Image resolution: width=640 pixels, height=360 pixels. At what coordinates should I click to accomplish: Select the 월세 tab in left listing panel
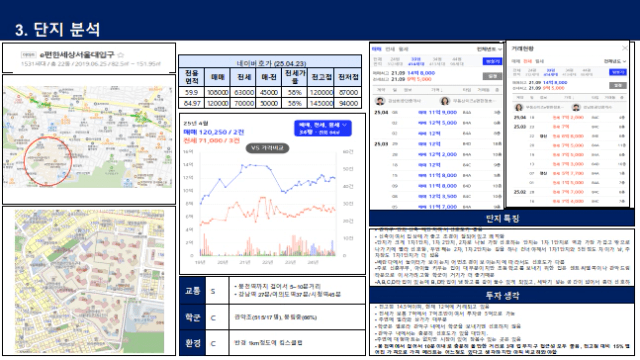pyautogui.click(x=403, y=49)
